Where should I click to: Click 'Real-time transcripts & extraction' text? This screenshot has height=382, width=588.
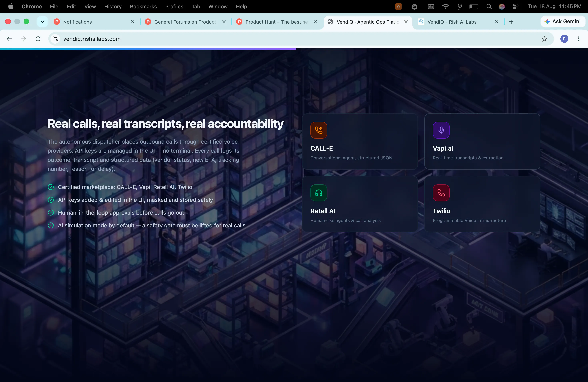[x=468, y=158]
